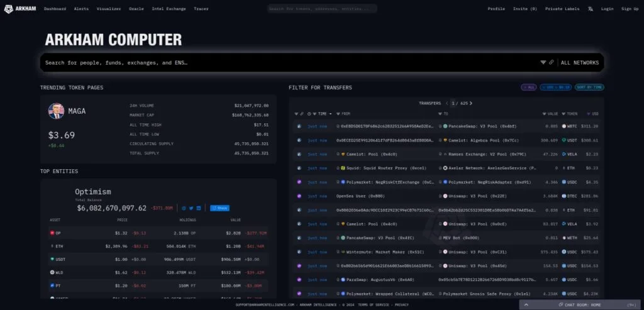Open Optimism's website globe icon

coord(184,208)
